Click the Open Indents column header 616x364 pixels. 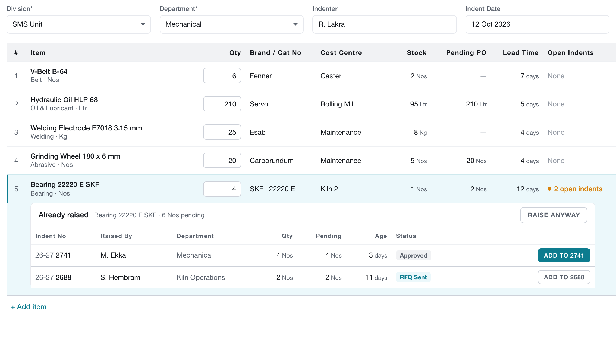(x=570, y=53)
